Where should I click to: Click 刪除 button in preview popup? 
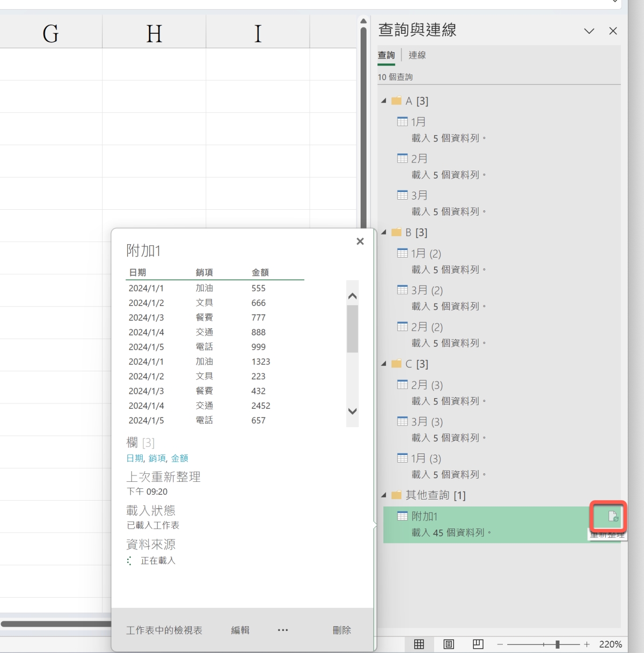click(341, 630)
